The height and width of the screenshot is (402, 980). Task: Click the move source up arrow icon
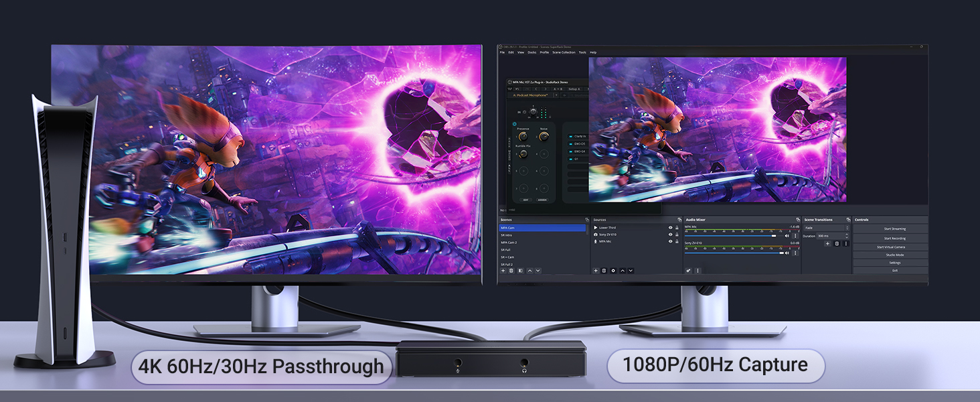(x=621, y=271)
